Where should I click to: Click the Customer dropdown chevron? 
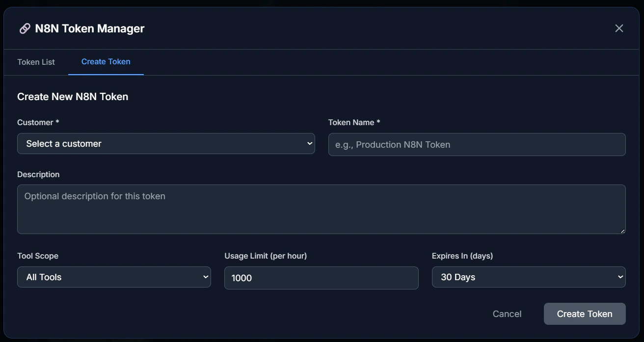click(x=309, y=143)
